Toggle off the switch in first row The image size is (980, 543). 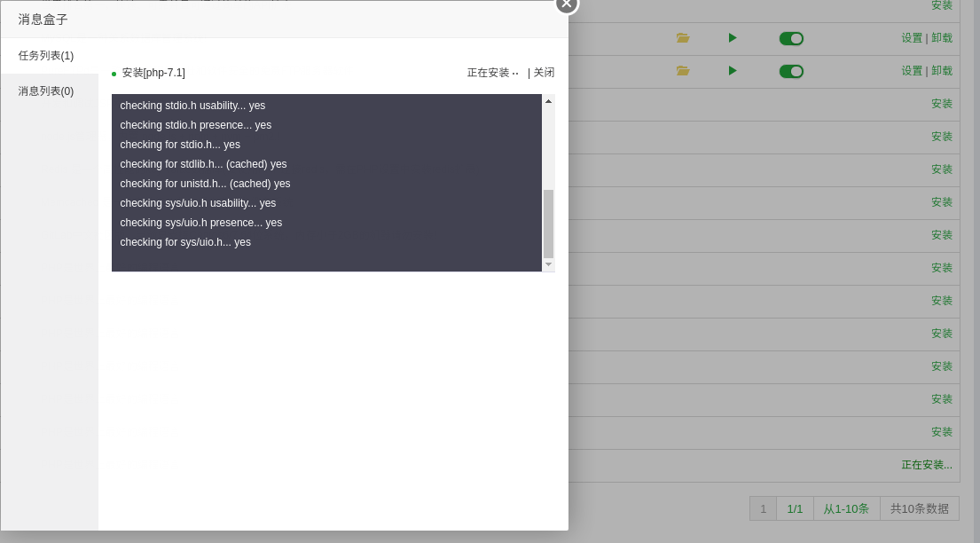pyautogui.click(x=790, y=39)
